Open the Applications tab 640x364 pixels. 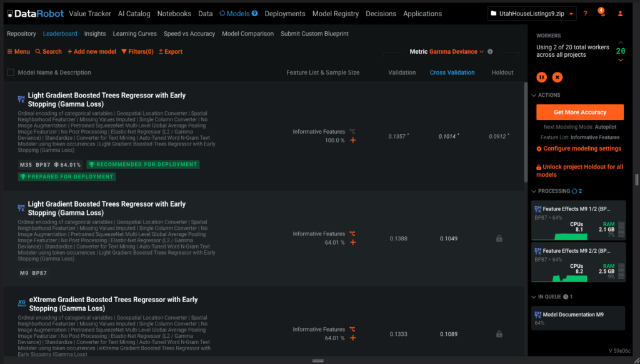[422, 14]
